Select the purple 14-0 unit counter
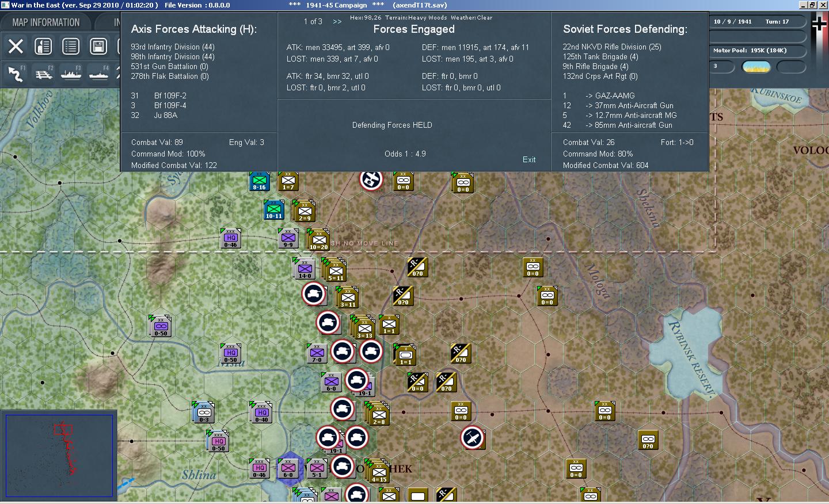Viewport: 829px width, 504px height. [304, 269]
